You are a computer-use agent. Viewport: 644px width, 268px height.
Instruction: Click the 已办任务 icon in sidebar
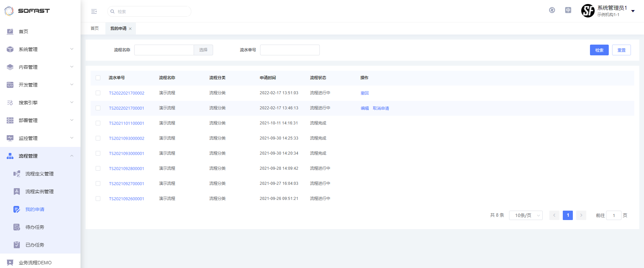click(17, 245)
